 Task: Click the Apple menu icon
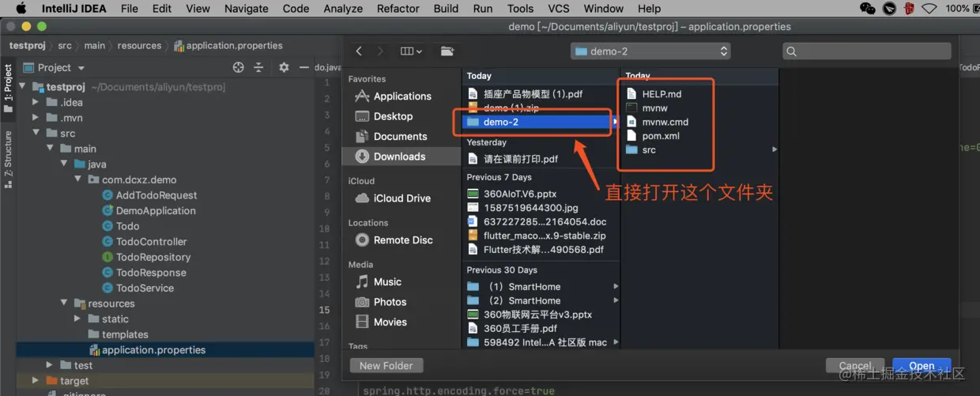[21, 9]
